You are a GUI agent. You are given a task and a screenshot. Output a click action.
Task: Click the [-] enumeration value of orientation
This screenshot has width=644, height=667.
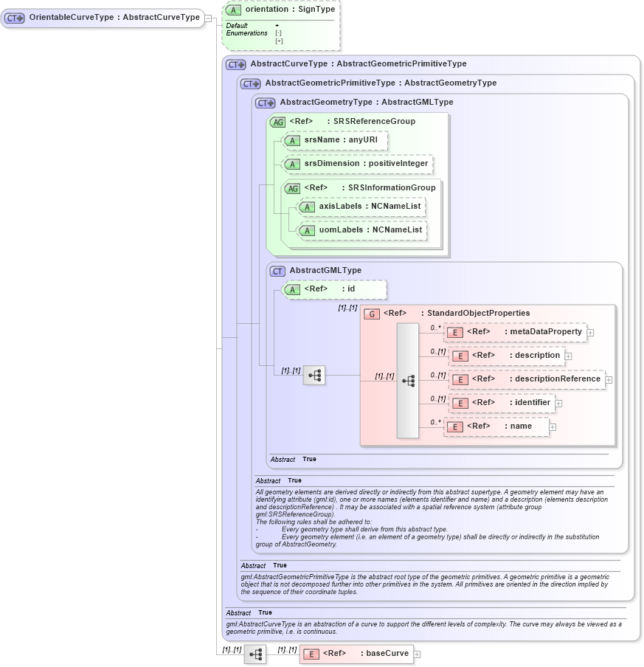(x=279, y=33)
